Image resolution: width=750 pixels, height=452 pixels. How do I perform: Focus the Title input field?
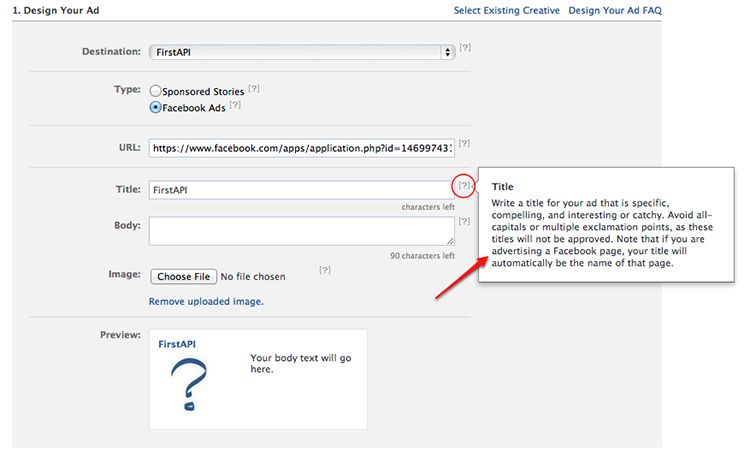(300, 190)
